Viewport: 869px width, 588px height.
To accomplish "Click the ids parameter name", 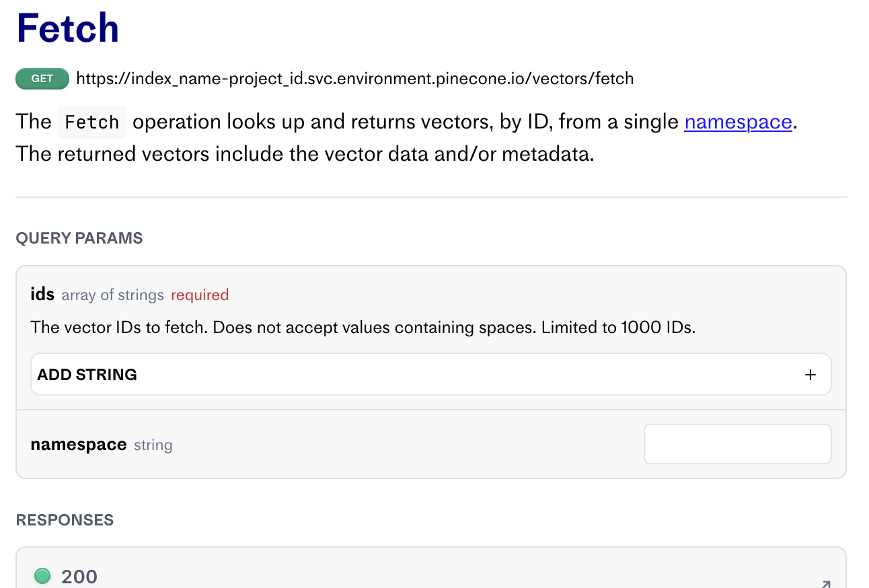I will click(x=42, y=294).
